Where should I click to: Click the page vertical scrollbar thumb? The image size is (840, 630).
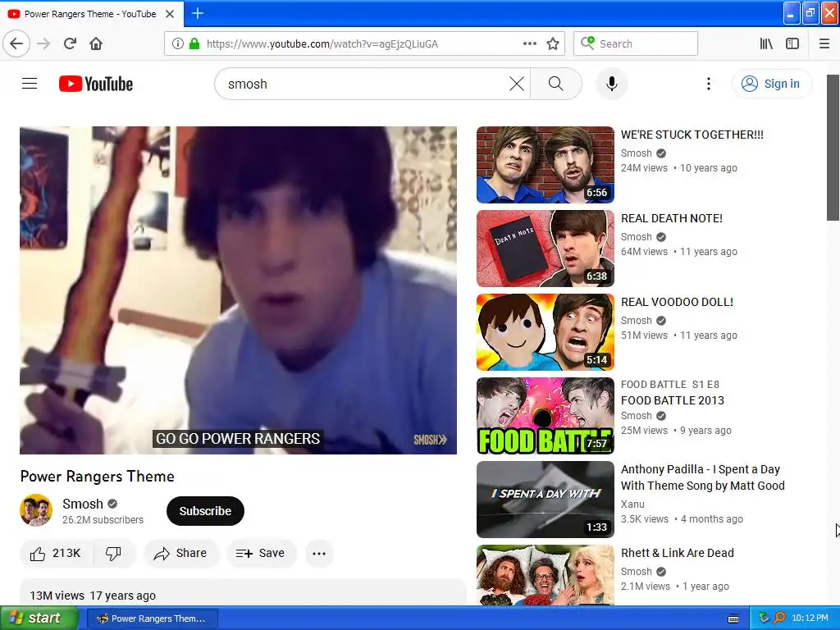[x=833, y=148]
